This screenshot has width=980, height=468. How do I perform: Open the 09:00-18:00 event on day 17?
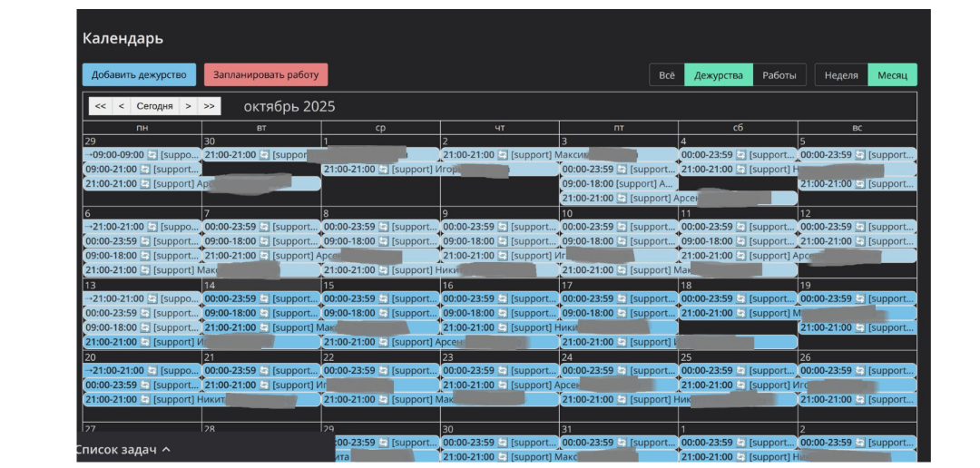click(619, 313)
